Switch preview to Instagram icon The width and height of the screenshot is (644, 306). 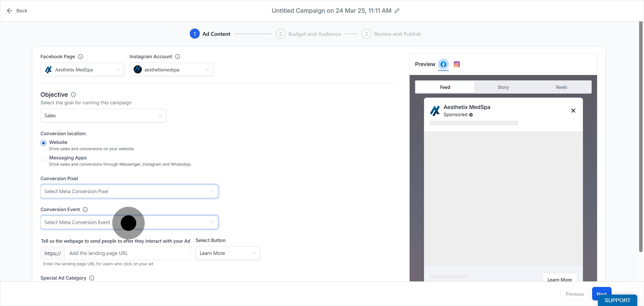457,64
